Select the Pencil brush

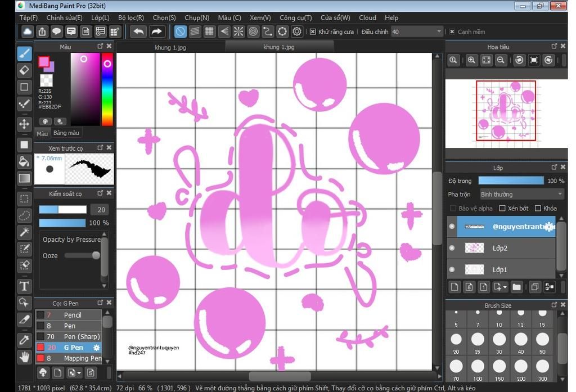click(x=69, y=315)
